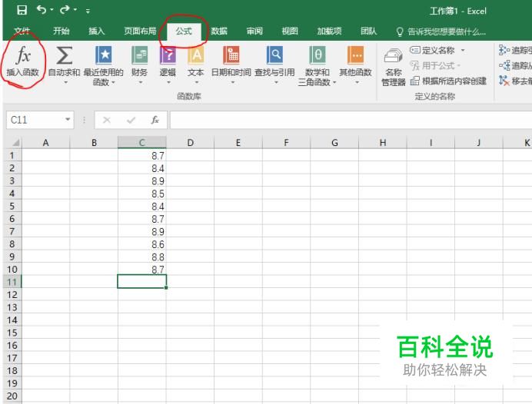The width and height of the screenshot is (532, 404).
Task: Expand the Text (文本) dropdown arrow
Action: point(197,82)
